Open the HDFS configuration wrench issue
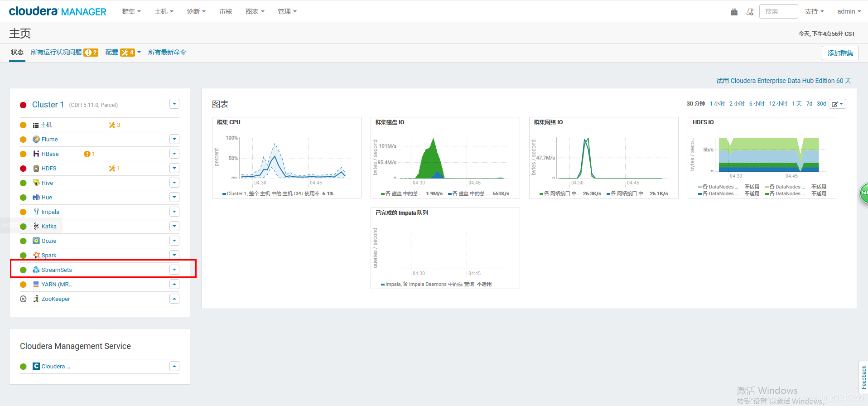The width and height of the screenshot is (868, 406). pyautogui.click(x=114, y=168)
